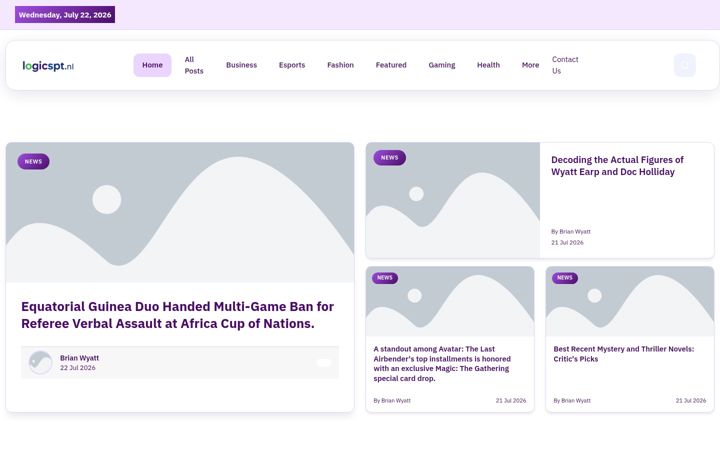Click the NEWS badge on the Wyatt Earp article
720x450 pixels.
389,158
